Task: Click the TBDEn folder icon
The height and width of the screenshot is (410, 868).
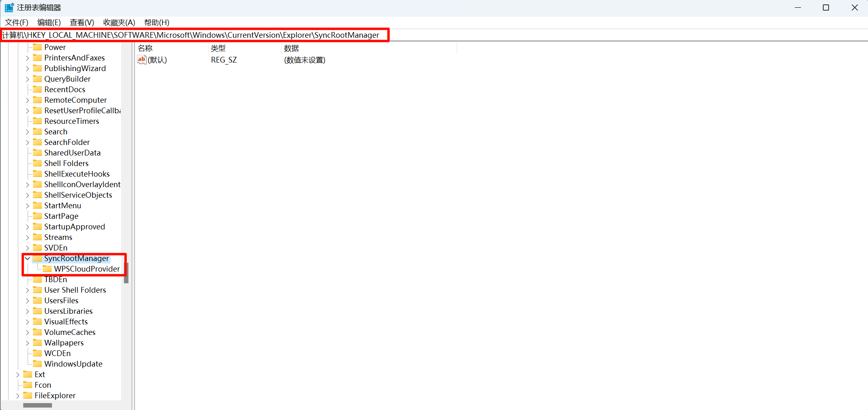Action: (37, 279)
